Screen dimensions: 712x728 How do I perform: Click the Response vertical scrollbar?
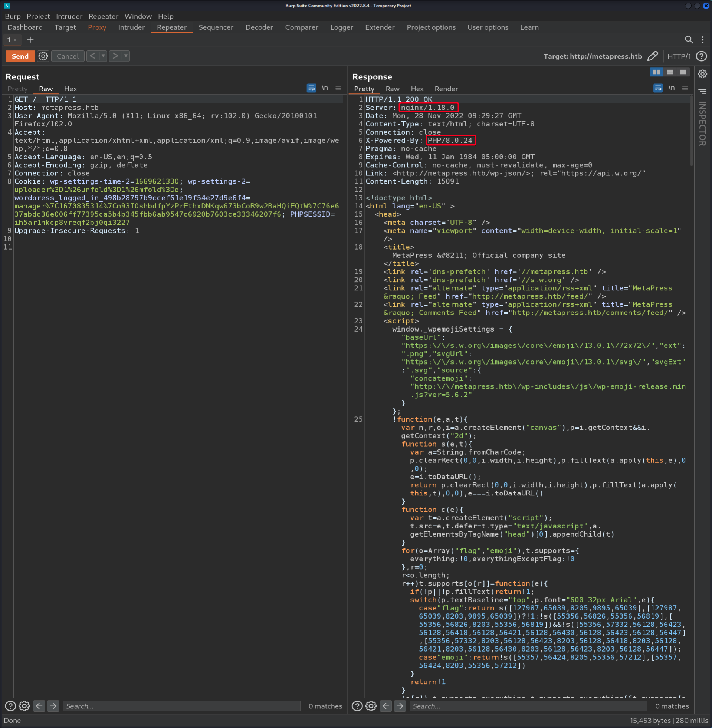[x=692, y=131]
